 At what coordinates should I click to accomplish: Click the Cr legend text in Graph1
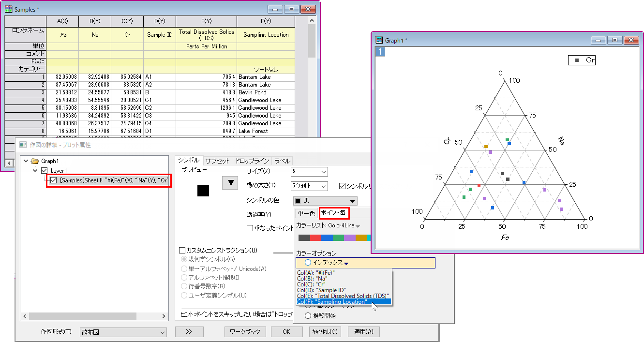(x=590, y=60)
